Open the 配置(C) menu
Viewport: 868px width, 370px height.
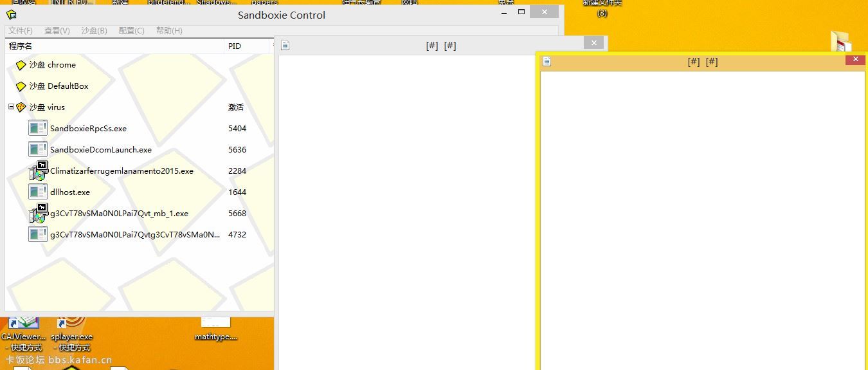click(132, 30)
